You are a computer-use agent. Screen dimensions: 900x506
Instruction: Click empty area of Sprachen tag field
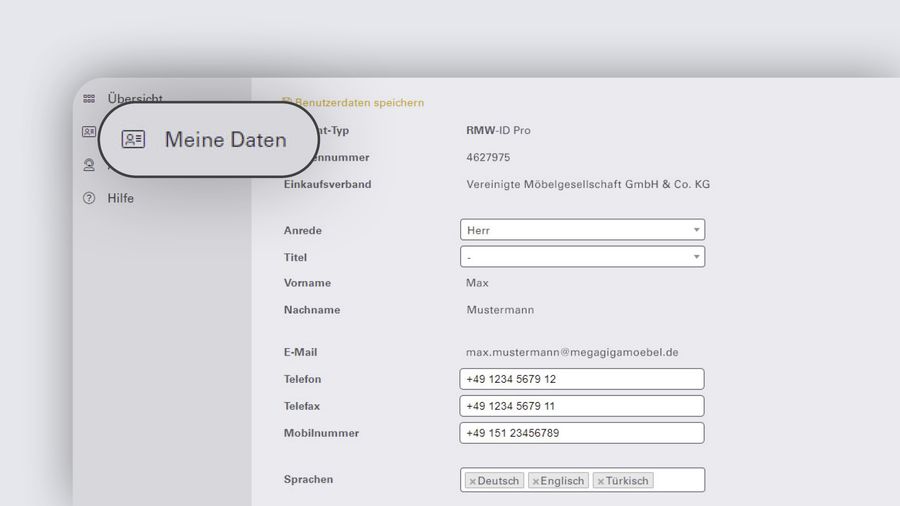(x=677, y=480)
